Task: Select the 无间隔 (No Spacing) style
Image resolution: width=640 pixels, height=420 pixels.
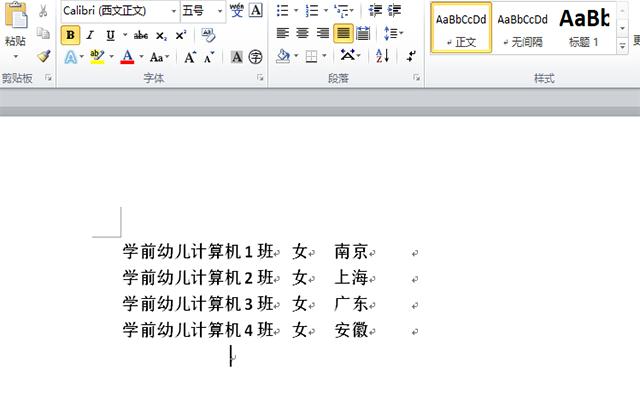Action: coord(522,29)
